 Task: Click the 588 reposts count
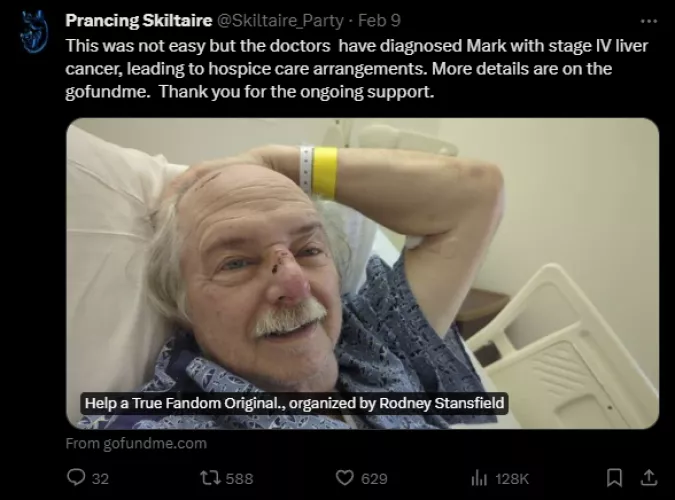click(239, 478)
